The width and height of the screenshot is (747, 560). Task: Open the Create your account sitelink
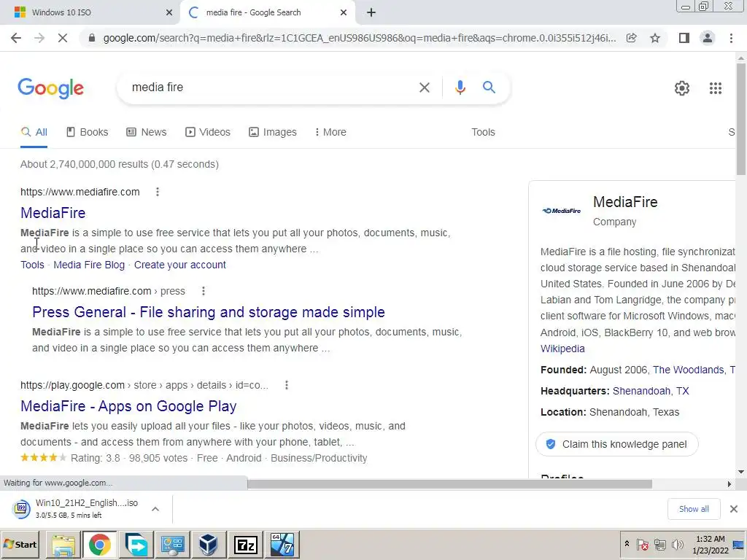[180, 265]
